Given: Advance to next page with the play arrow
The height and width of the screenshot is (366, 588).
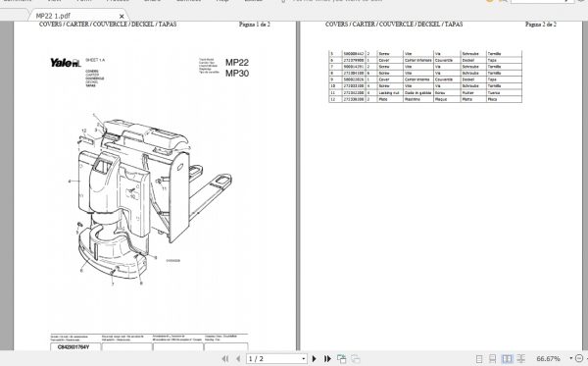Looking at the screenshot, I should pyautogui.click(x=315, y=359).
